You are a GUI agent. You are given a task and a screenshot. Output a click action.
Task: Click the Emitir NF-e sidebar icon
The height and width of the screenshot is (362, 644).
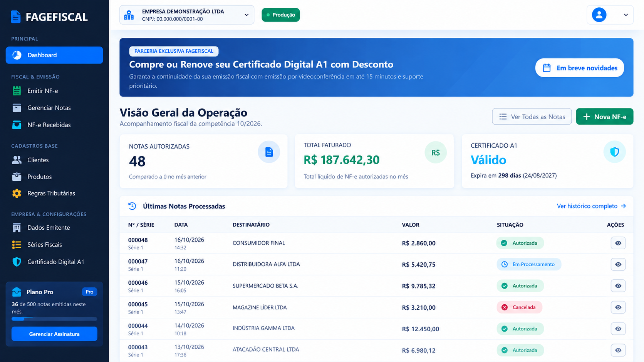17,91
